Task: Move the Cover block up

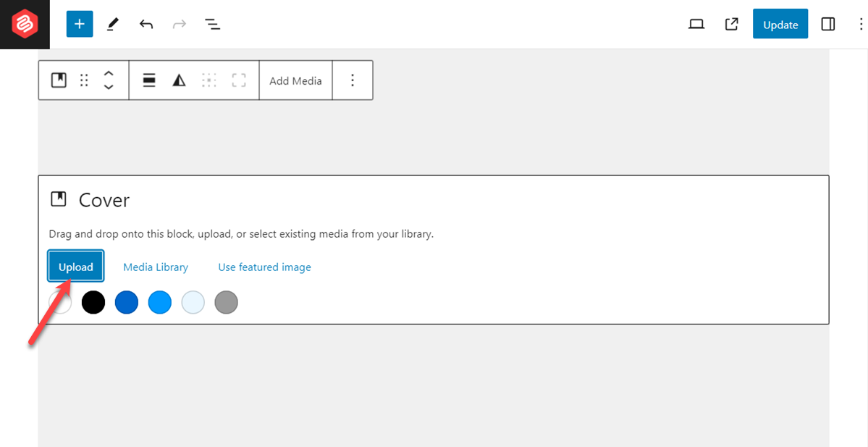Action: click(x=108, y=73)
